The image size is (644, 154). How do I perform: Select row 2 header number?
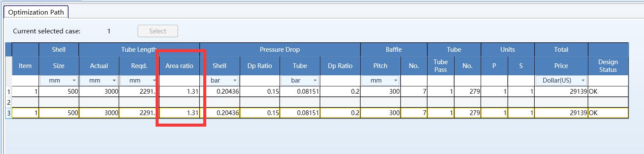(9, 102)
